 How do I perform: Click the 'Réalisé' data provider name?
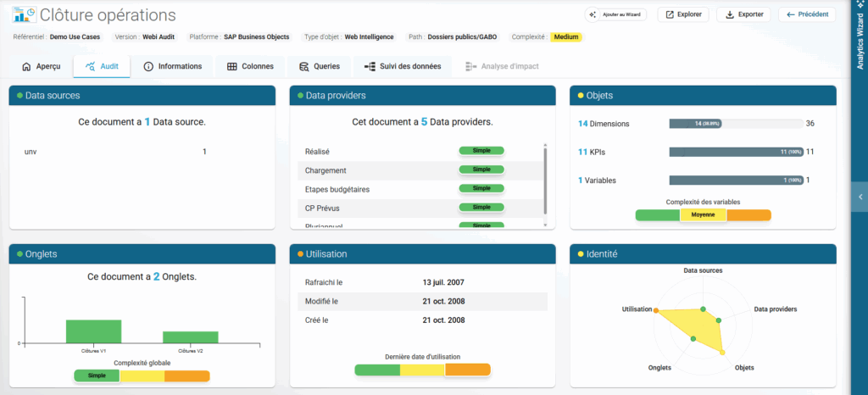(317, 152)
